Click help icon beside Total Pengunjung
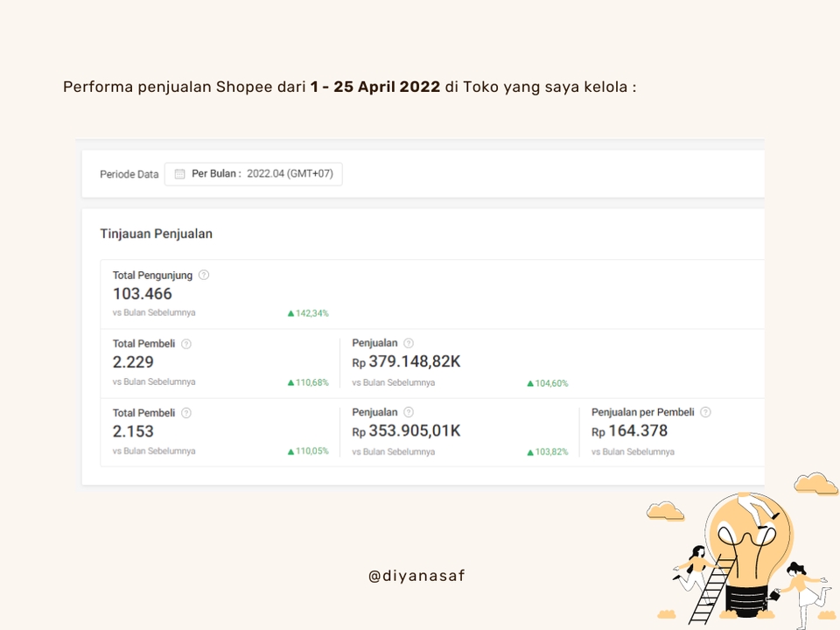The width and height of the screenshot is (840, 630). click(x=204, y=276)
